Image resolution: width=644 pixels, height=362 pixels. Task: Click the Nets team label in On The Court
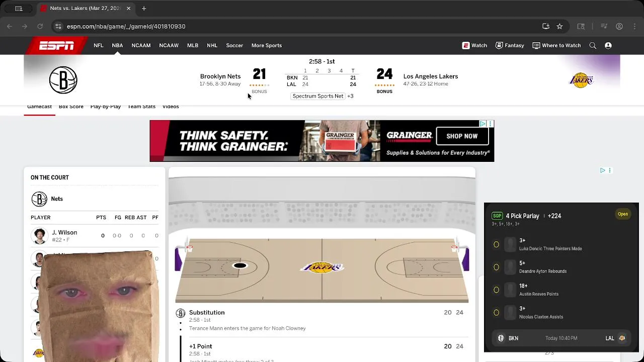pyautogui.click(x=57, y=199)
